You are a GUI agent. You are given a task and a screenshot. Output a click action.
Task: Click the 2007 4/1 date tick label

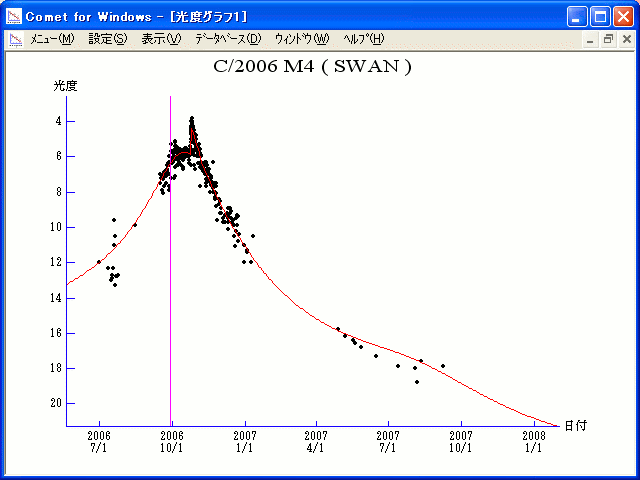tap(316, 441)
